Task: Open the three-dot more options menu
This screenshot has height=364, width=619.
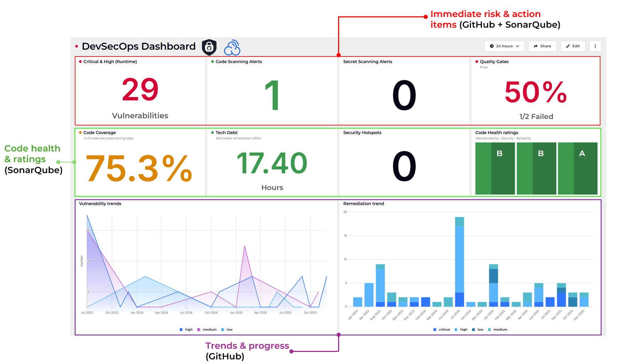Action: point(595,46)
